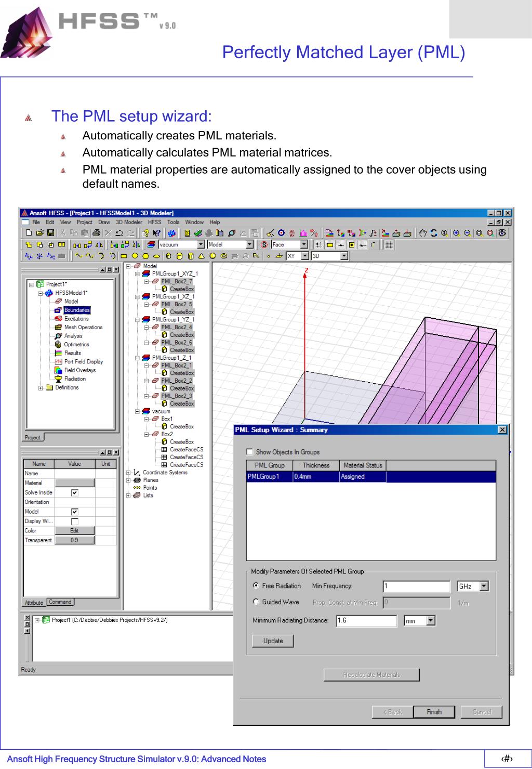The width and height of the screenshot is (532, 769).
Task: Click the Validate green checkmark icon
Action: 198,233
